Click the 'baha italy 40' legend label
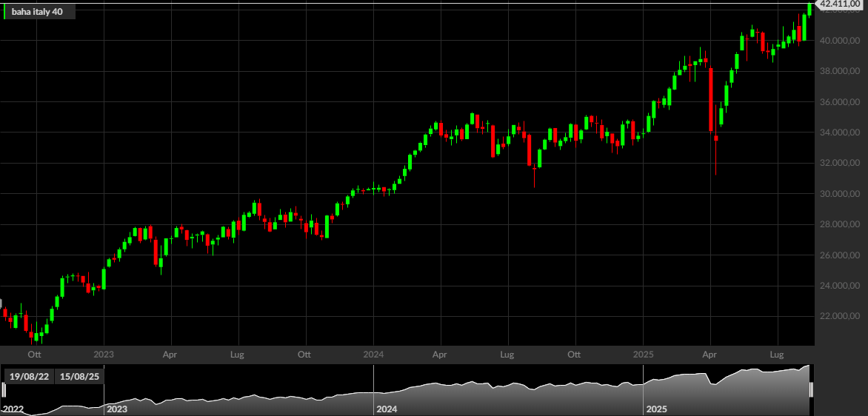868x416 pixels. click(x=37, y=12)
